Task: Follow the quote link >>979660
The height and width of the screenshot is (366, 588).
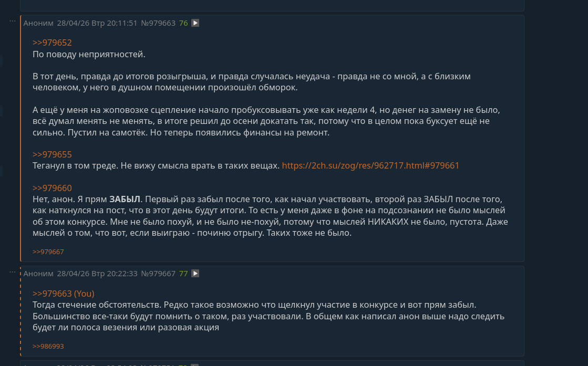Action: click(52, 188)
